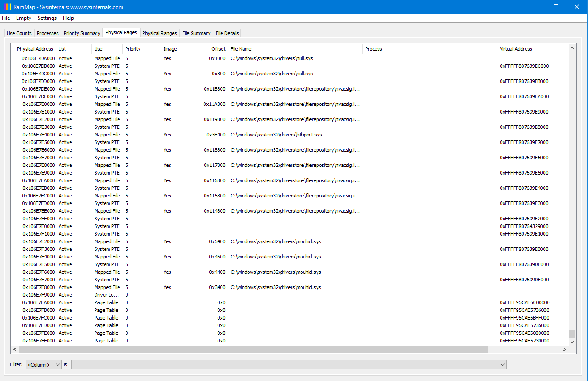Click virtual address 0xFFFFF807639EA000
The image size is (588, 381).
(524, 96)
